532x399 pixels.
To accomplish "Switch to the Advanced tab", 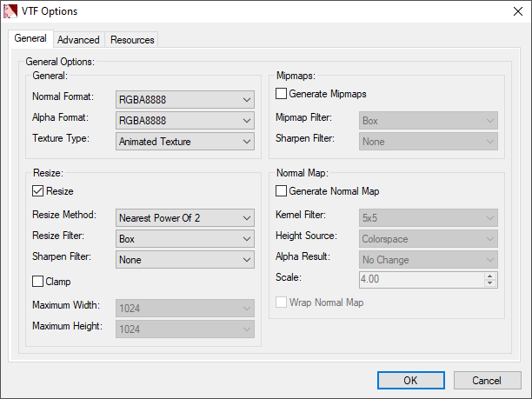I will click(x=78, y=40).
